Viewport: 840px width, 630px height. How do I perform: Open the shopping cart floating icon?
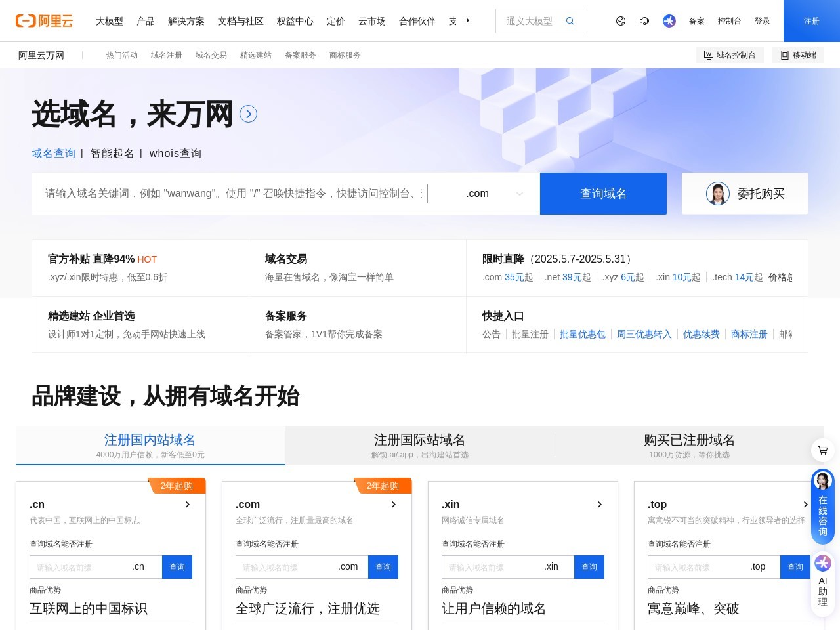click(x=823, y=450)
